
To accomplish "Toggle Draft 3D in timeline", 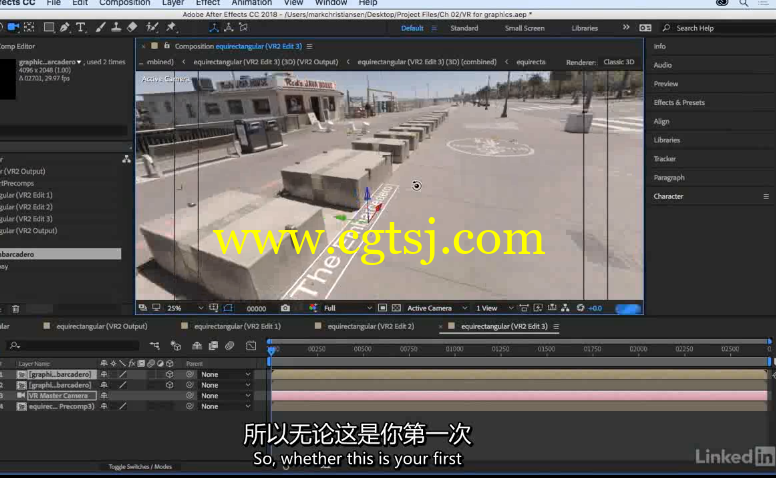I will [176, 345].
